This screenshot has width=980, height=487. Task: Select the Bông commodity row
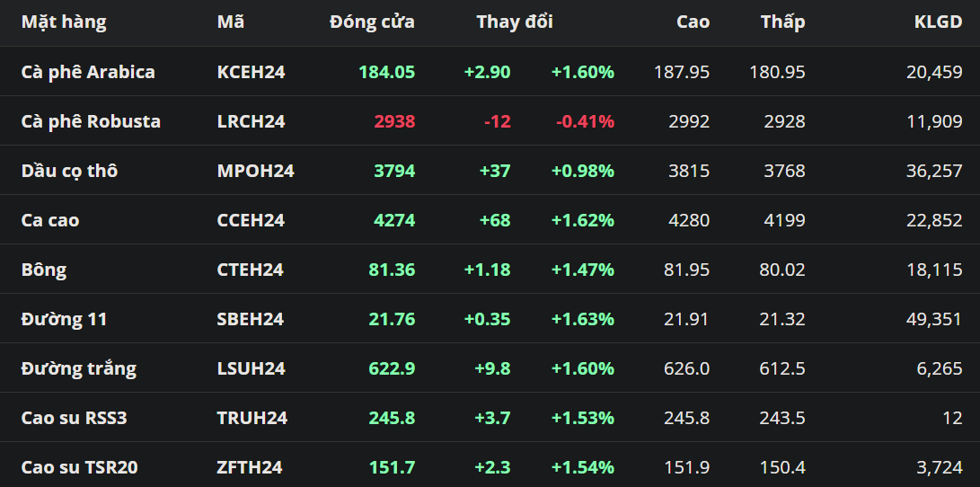(x=44, y=270)
